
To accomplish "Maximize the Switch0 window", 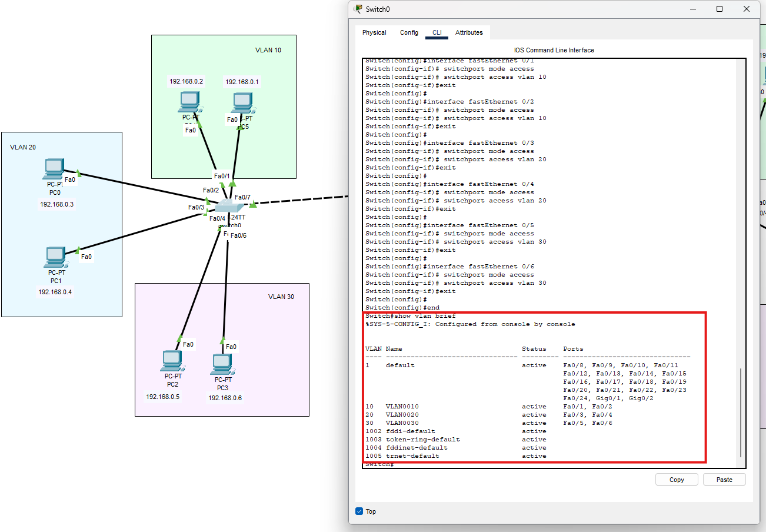I will [x=720, y=9].
